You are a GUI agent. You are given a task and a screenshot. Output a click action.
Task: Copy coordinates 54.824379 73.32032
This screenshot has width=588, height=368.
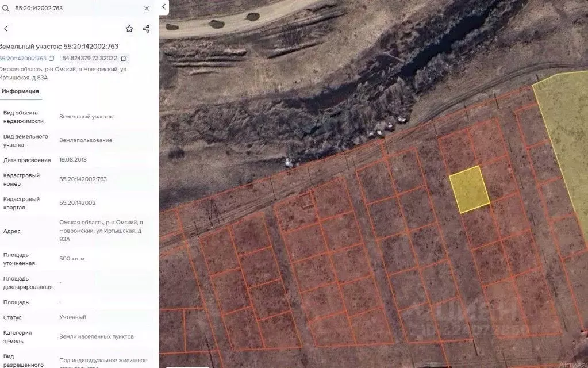point(124,59)
